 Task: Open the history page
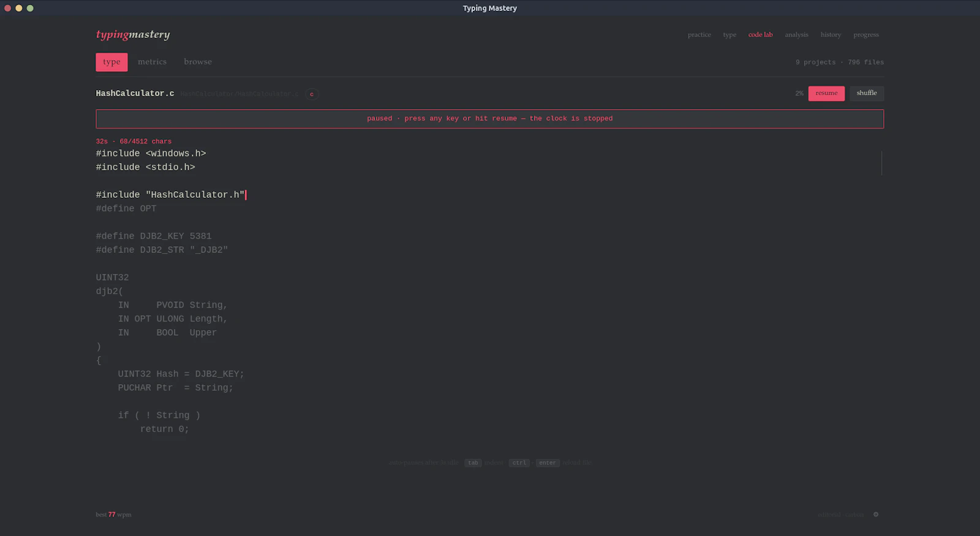pyautogui.click(x=831, y=35)
